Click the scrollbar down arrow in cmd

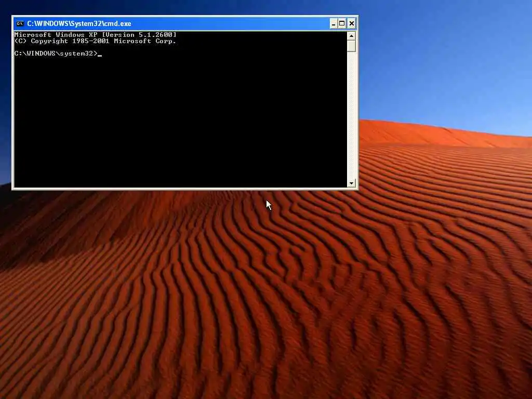[352, 183]
